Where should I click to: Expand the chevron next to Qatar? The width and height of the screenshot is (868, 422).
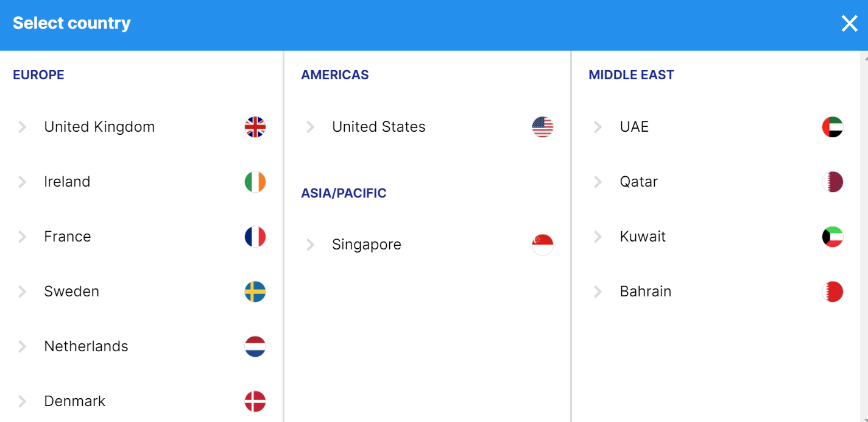point(598,182)
